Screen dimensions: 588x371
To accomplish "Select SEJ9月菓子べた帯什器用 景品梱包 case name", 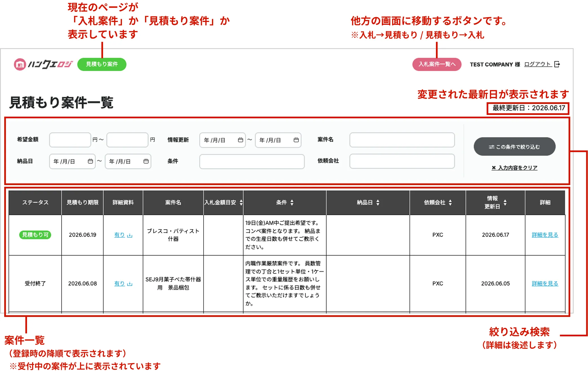I will pyautogui.click(x=173, y=284).
